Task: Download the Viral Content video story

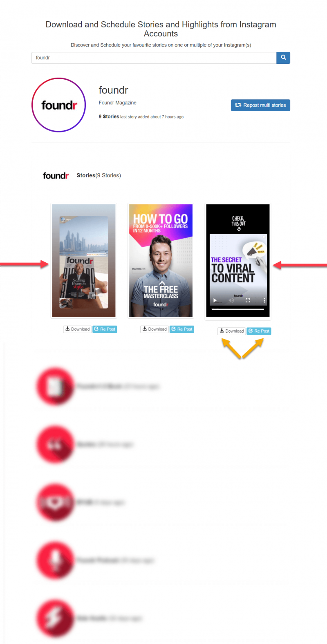Action: [x=231, y=331]
